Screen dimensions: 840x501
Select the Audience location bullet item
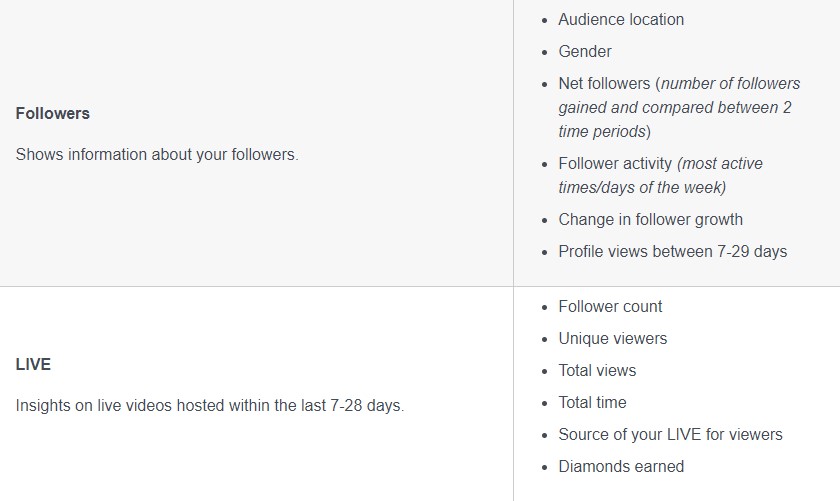pyautogui.click(x=621, y=20)
